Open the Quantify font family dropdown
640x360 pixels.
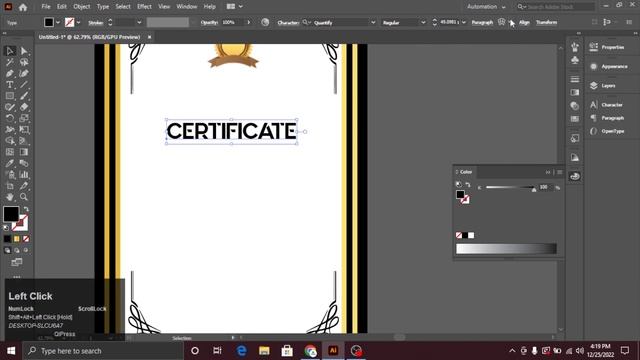point(373,22)
